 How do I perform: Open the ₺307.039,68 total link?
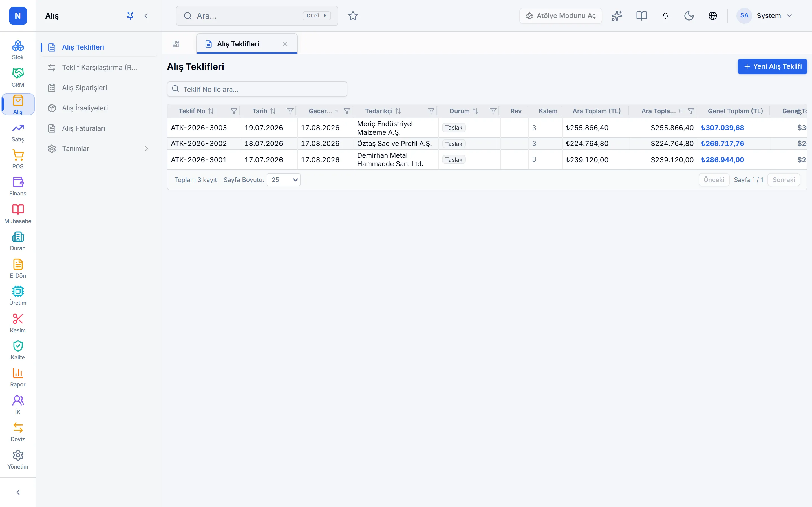pyautogui.click(x=722, y=128)
